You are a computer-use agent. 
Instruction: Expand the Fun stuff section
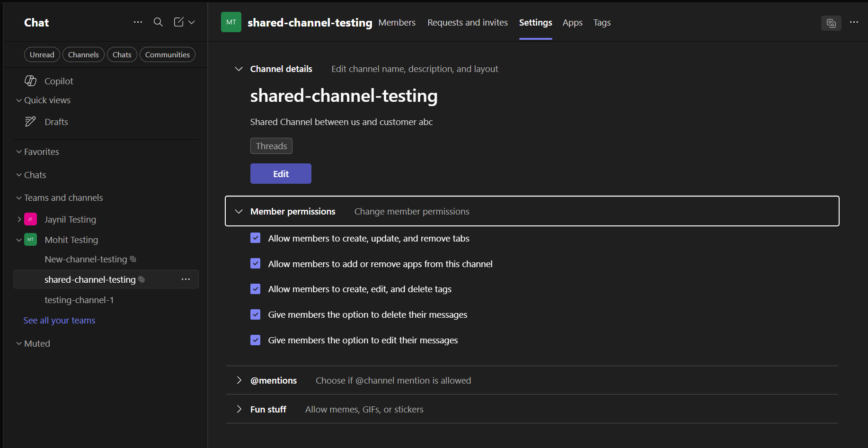[x=239, y=409]
